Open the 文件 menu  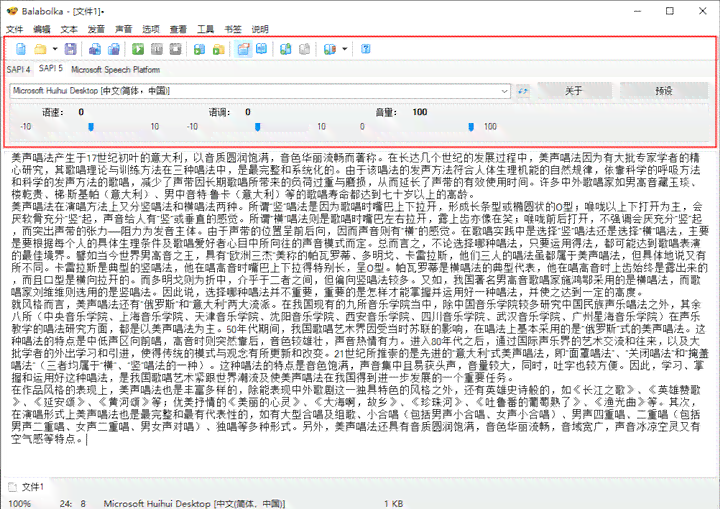14,29
